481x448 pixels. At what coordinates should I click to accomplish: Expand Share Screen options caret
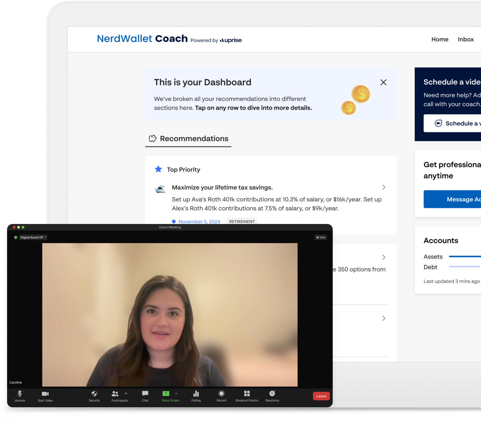[176, 393]
